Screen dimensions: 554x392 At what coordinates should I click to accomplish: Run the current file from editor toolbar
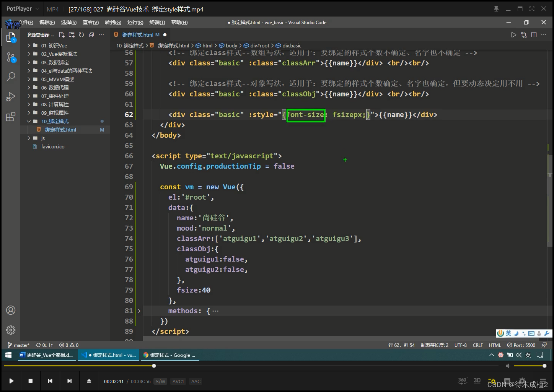coord(513,35)
